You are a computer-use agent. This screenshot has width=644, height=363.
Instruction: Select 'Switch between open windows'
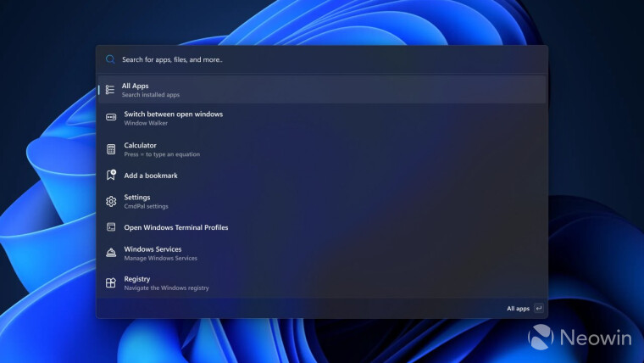pyautogui.click(x=322, y=118)
